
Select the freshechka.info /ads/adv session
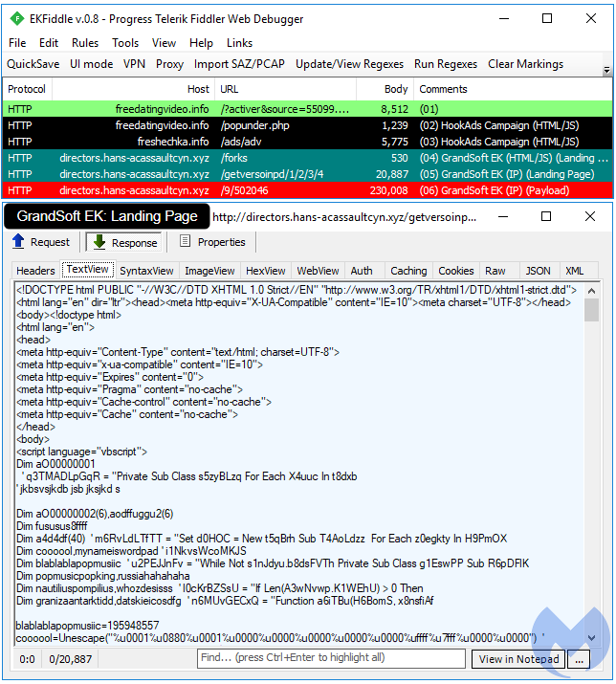pyautogui.click(x=308, y=142)
